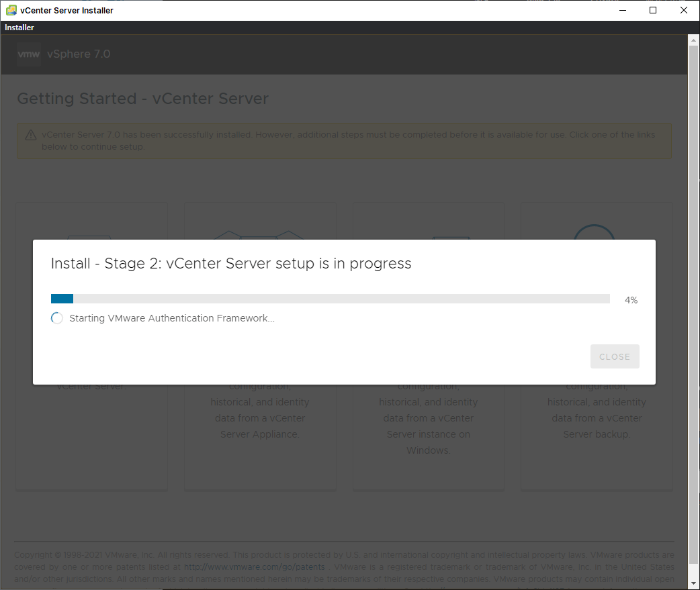
Task: Open the vmware.com/go/patents link
Action: (254, 567)
